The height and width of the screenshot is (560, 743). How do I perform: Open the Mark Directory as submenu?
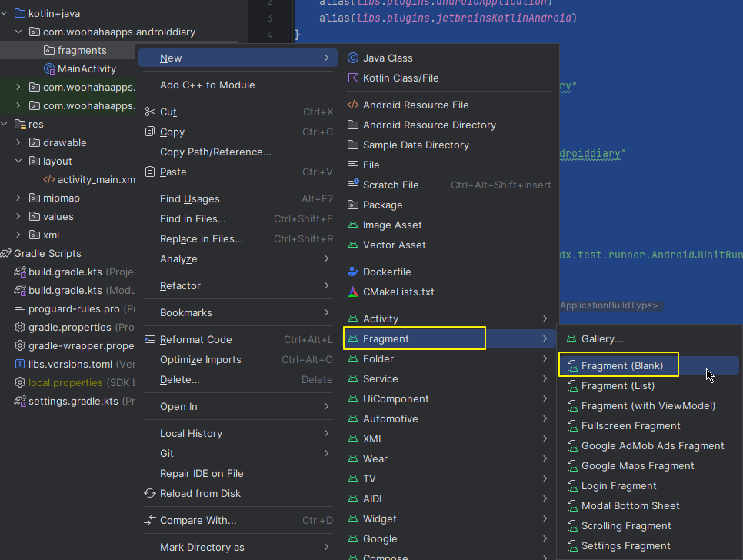pos(238,547)
